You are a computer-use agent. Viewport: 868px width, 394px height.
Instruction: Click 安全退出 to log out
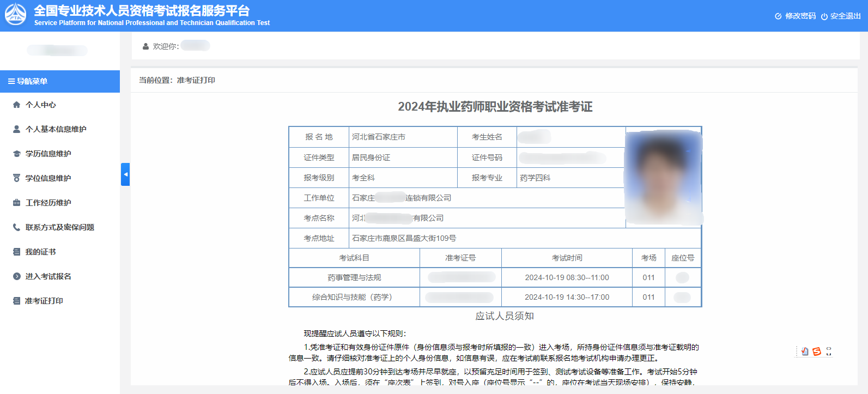pyautogui.click(x=841, y=16)
